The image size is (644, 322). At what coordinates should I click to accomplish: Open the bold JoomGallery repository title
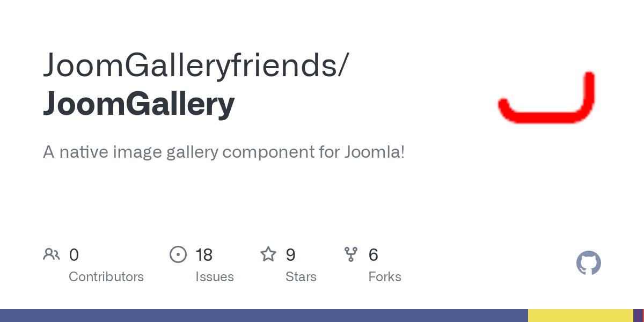click(x=138, y=104)
